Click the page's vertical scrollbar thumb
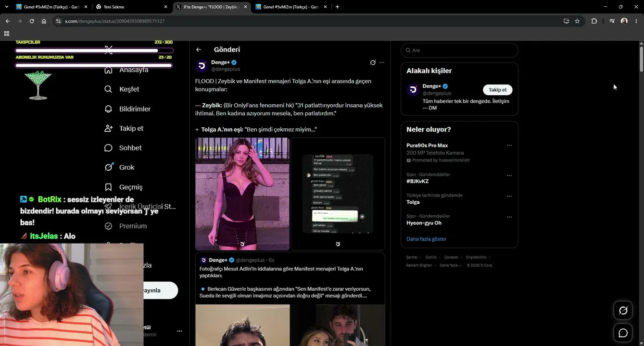Image resolution: width=644 pixels, height=346 pixels. click(x=641, y=59)
